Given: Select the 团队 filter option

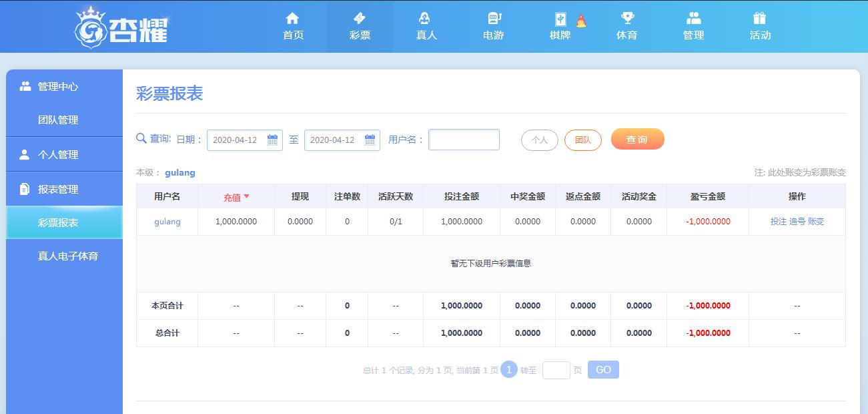Looking at the screenshot, I should click(x=582, y=140).
